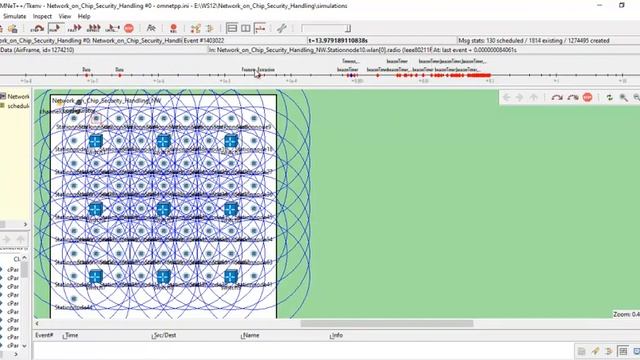Click the canvas toolbar red Stop icon
Screen dimensions: 640x360
[x=587, y=98]
